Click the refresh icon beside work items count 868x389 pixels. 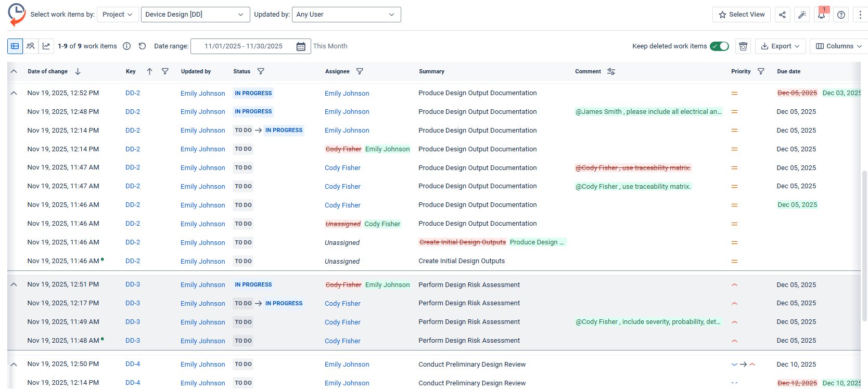(x=142, y=46)
